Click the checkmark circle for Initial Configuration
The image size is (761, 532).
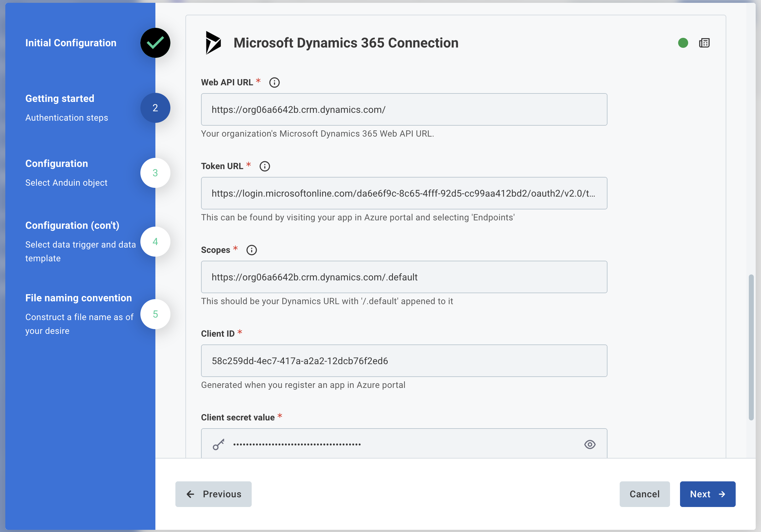(x=155, y=43)
